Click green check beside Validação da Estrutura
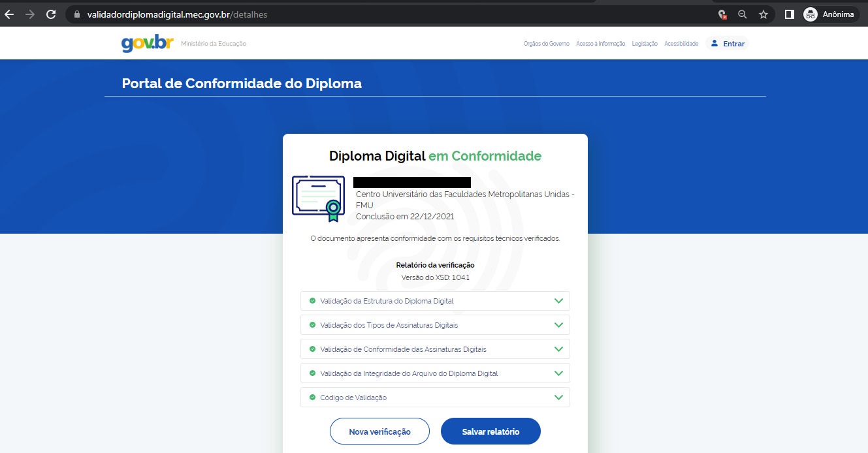The width and height of the screenshot is (868, 453). tap(312, 301)
